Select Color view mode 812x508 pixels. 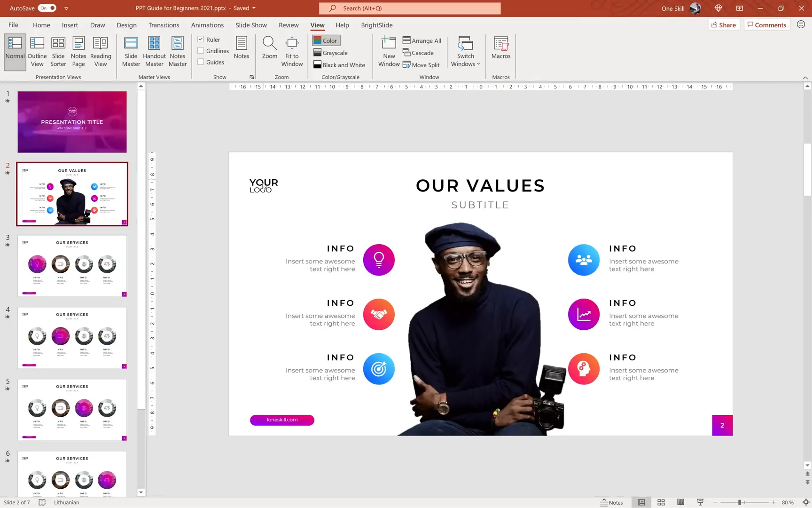[x=326, y=40]
